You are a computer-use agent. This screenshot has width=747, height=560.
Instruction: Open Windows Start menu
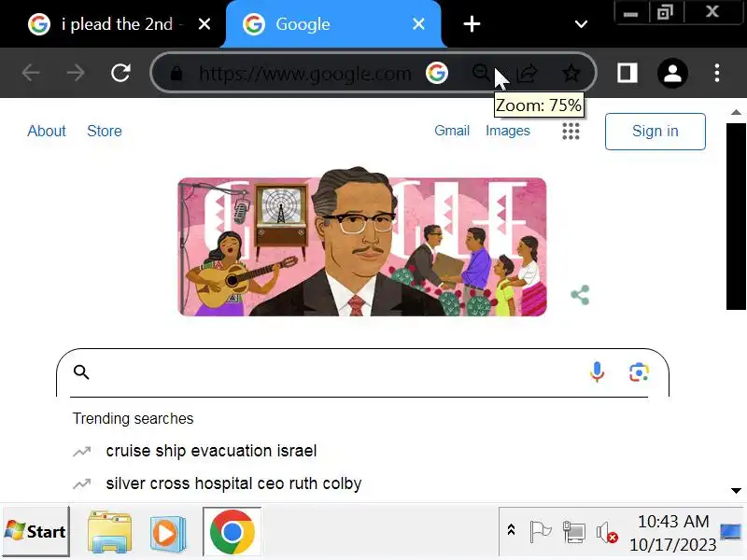(36, 531)
